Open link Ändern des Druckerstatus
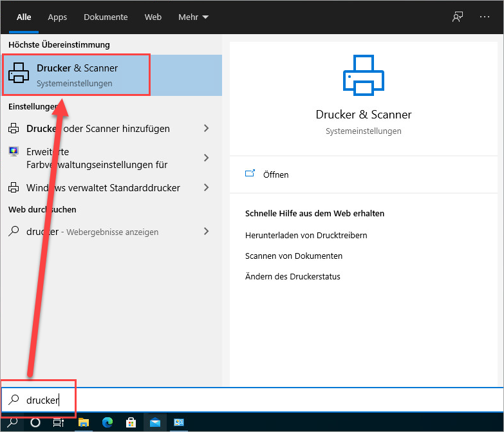The width and height of the screenshot is (504, 432). coord(292,276)
